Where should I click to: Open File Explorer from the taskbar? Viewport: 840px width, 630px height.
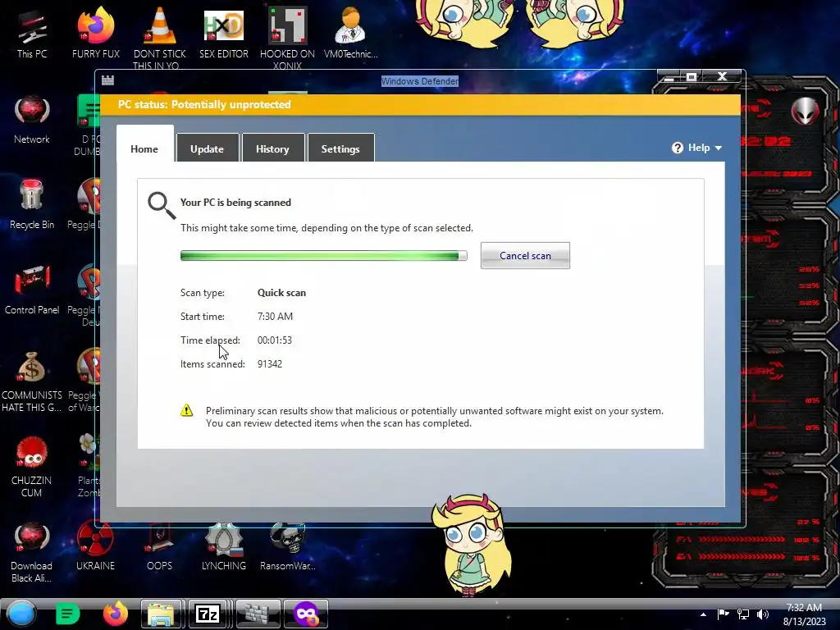click(162, 614)
